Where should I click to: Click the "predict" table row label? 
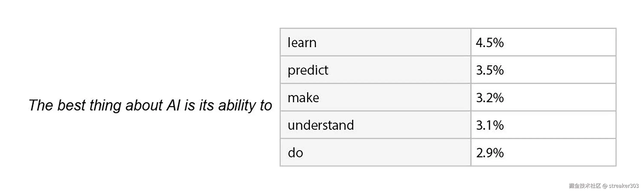pos(308,70)
